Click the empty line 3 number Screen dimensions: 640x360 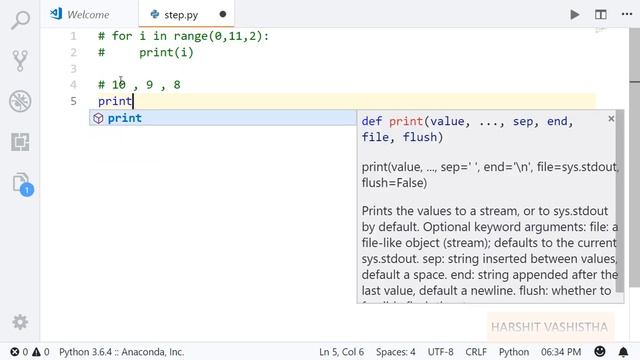pyautogui.click(x=73, y=69)
